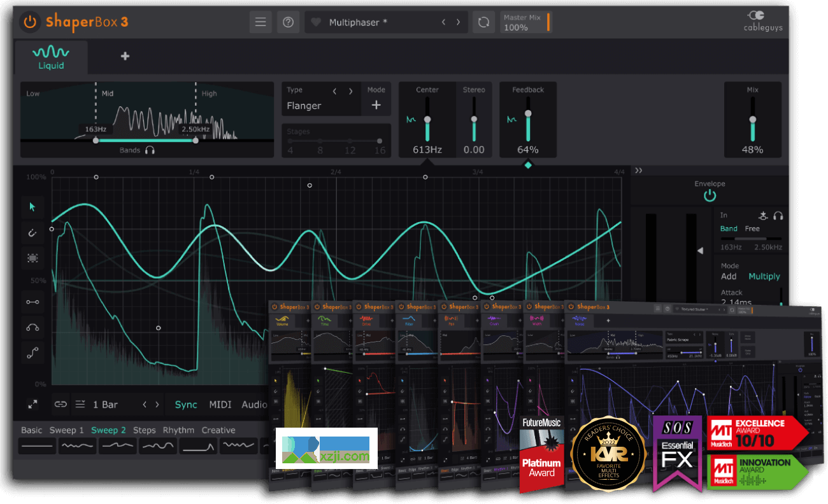This screenshot has height=504, width=828.
Task: Open the Flanger type dropdown
Action: coord(304,106)
